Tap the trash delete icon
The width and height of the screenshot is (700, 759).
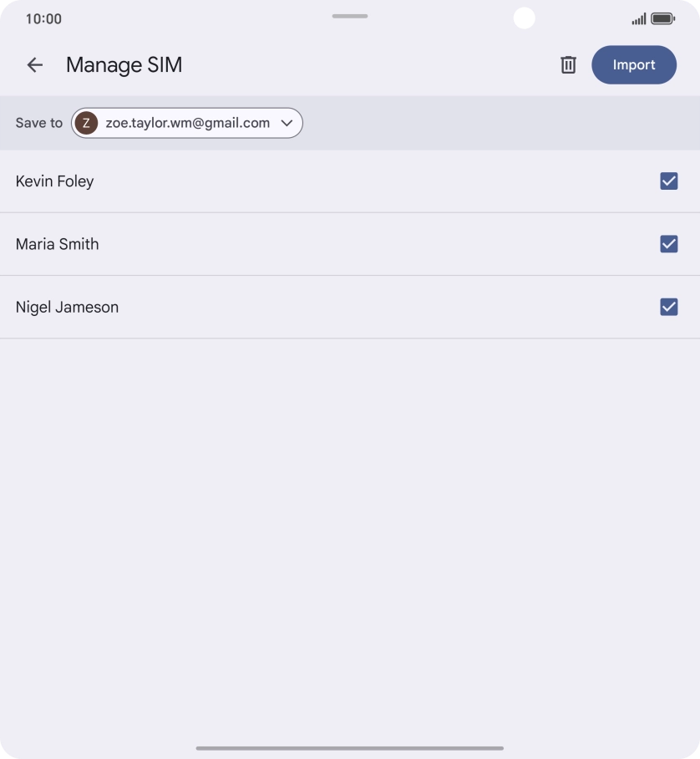point(568,65)
